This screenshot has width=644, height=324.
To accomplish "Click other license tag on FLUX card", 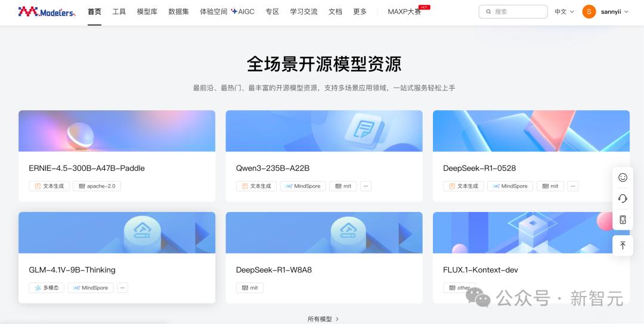I will tap(459, 288).
